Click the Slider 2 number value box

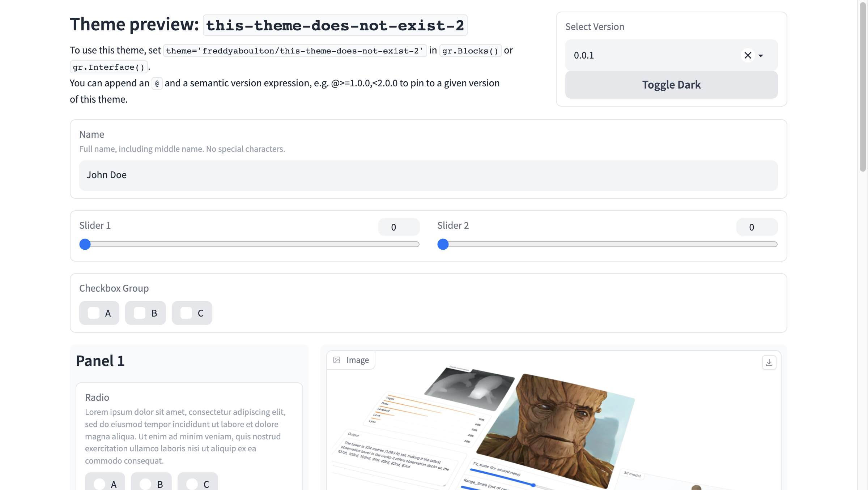757,227
